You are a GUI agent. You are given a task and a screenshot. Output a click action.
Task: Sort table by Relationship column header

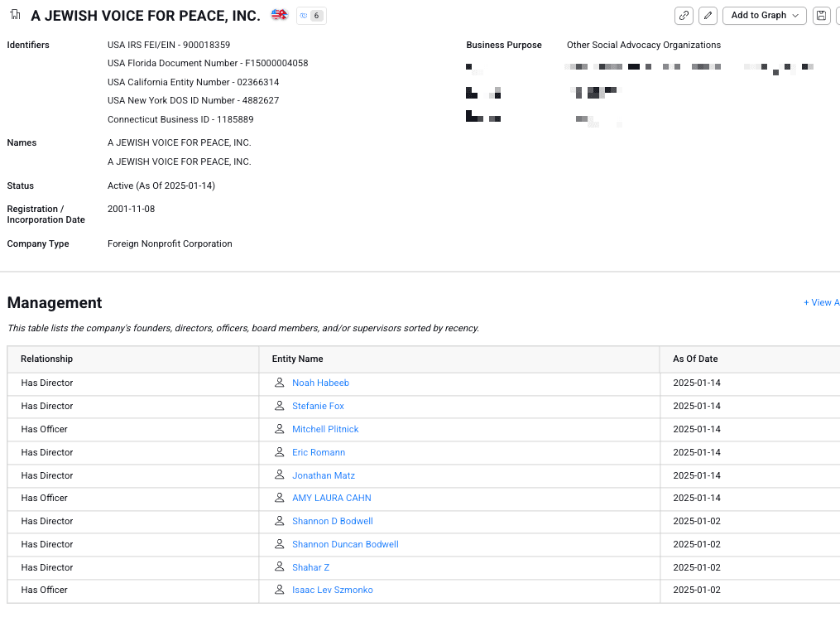tap(47, 359)
